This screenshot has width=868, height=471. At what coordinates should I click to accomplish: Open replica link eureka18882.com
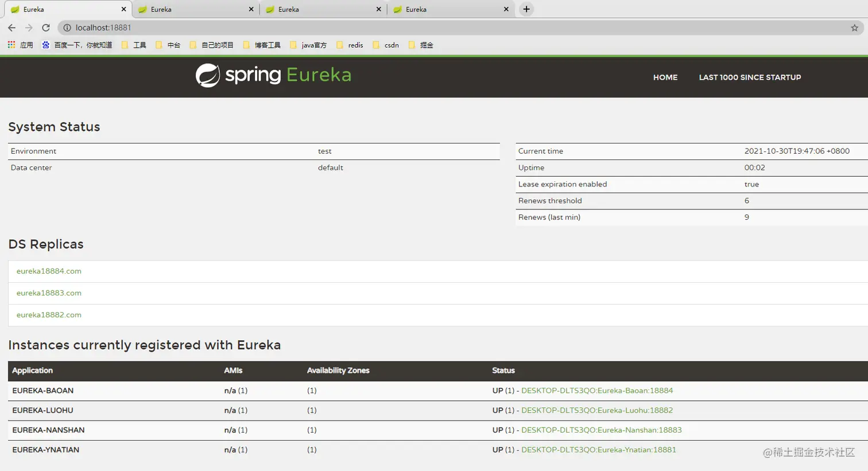pos(49,315)
